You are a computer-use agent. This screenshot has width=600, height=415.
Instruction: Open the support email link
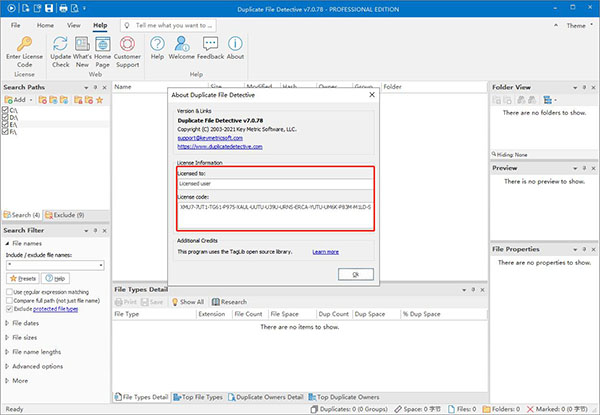[x=210, y=138]
